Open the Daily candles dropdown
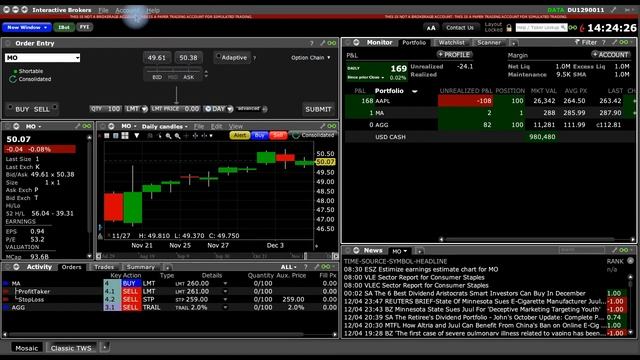640x360 pixels. coord(165,126)
